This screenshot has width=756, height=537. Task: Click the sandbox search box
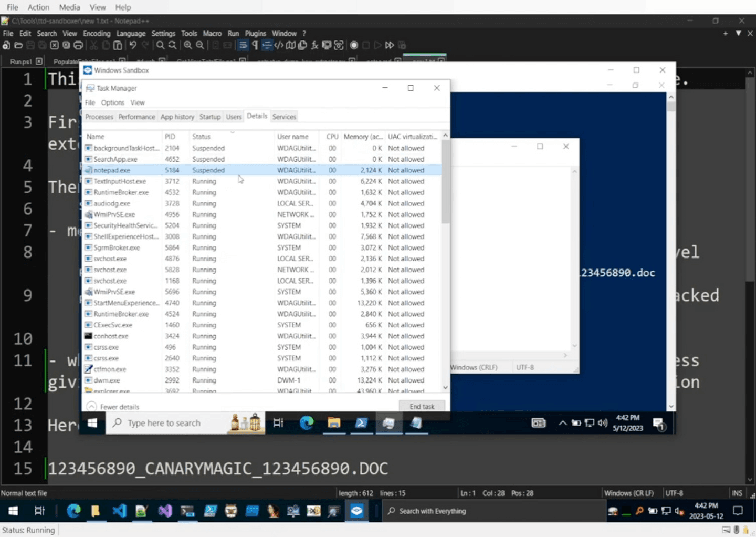pos(173,422)
